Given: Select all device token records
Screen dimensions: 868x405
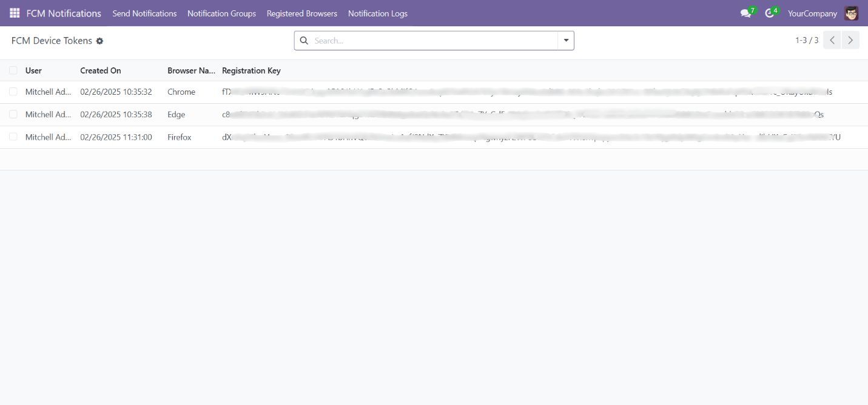Looking at the screenshot, I should 13,70.
